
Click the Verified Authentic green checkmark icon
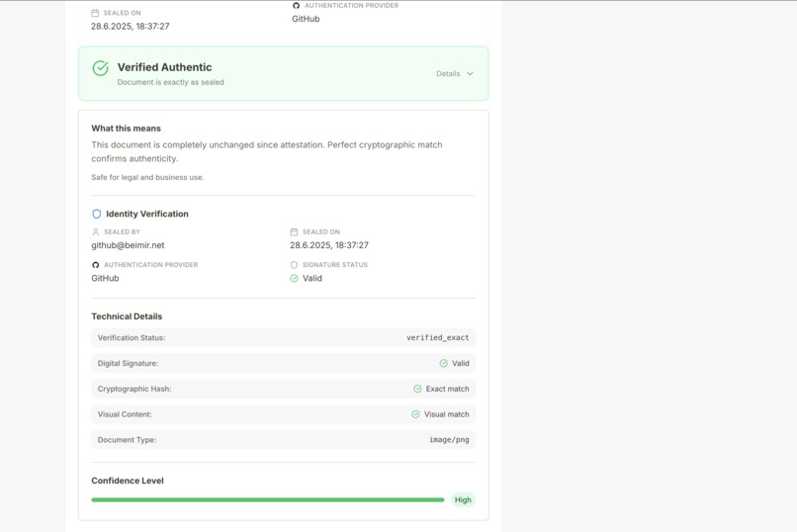tap(101, 68)
